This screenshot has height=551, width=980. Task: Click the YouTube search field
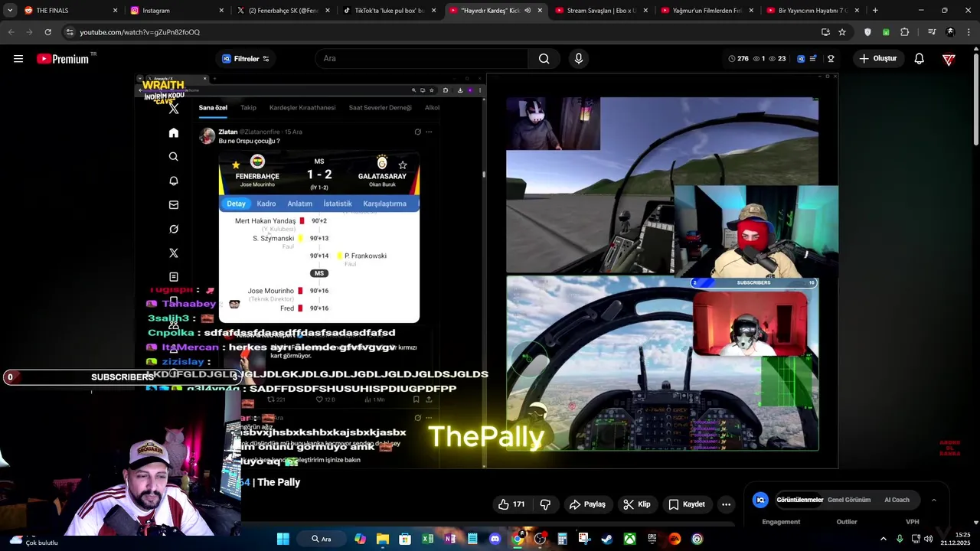421,59
